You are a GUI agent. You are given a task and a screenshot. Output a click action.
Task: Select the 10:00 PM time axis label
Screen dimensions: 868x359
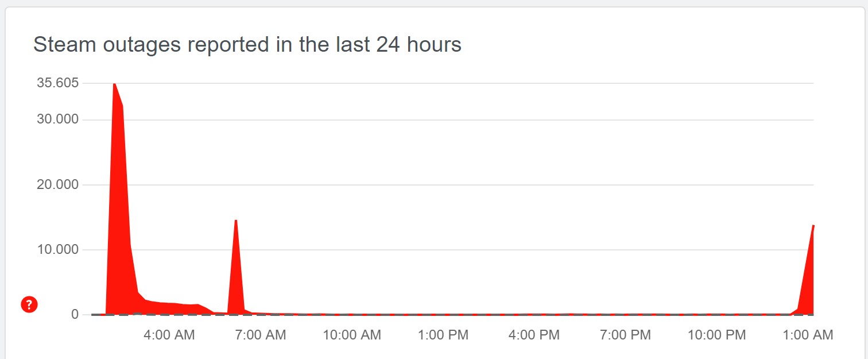(x=717, y=335)
